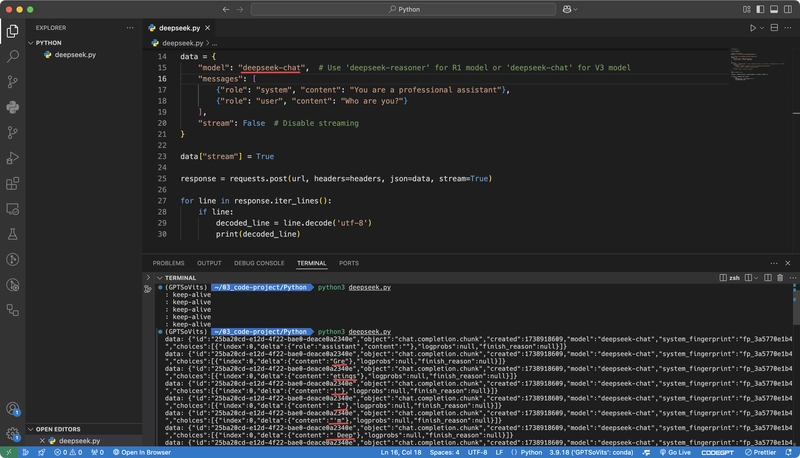Split the editor layout
800x458 pixels.
[x=774, y=28]
